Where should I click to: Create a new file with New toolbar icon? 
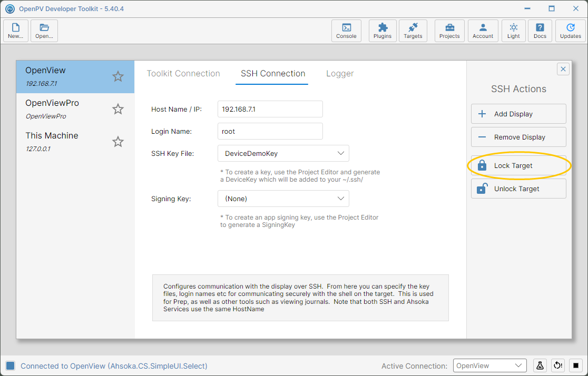(x=16, y=31)
